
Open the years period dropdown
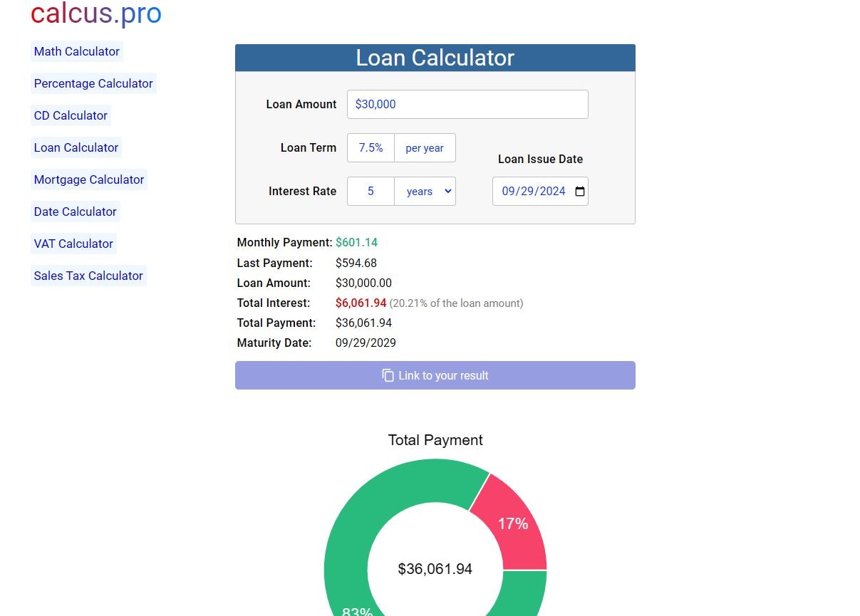[x=425, y=192]
